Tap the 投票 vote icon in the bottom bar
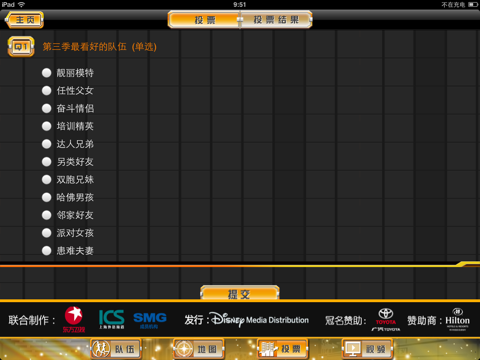 click(x=283, y=349)
